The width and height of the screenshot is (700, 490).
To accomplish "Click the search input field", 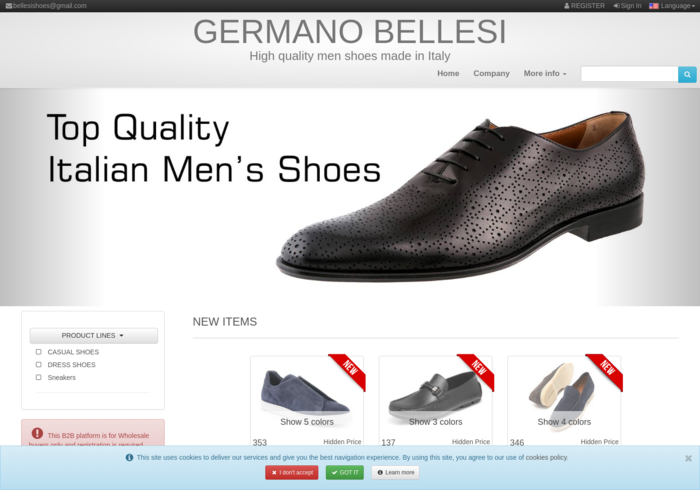I will 629,75.
